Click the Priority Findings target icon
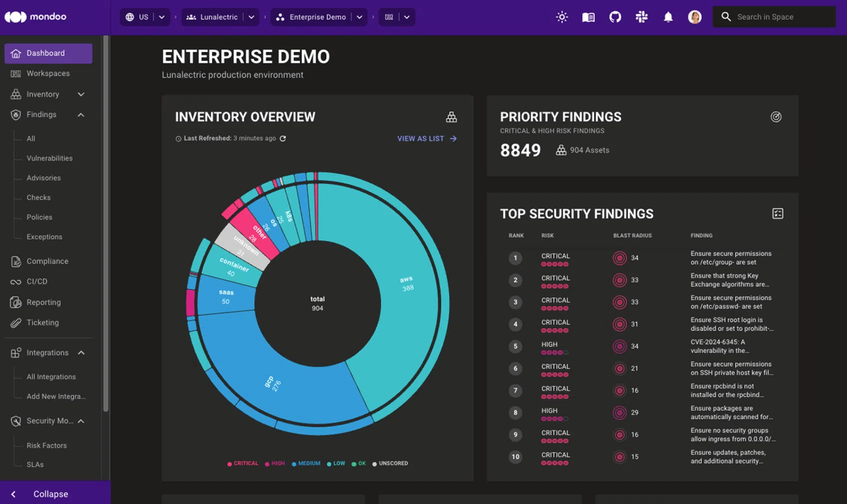The width and height of the screenshot is (847, 504). click(776, 117)
